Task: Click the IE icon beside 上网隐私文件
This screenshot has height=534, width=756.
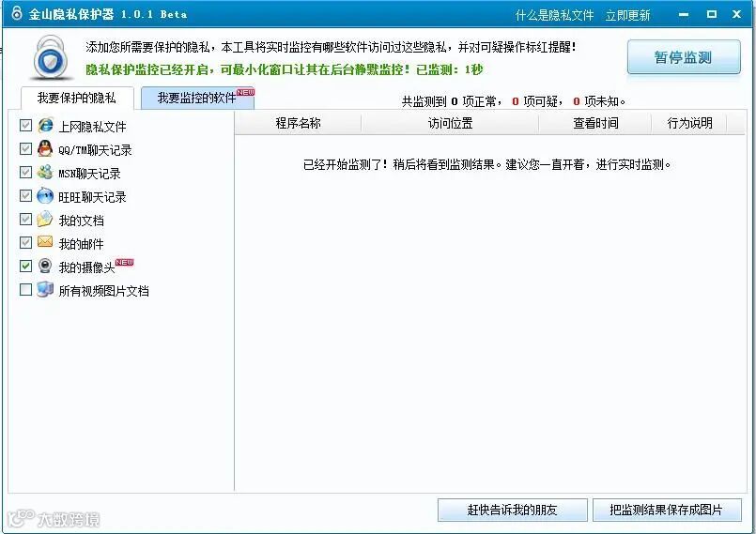Action: pos(45,126)
